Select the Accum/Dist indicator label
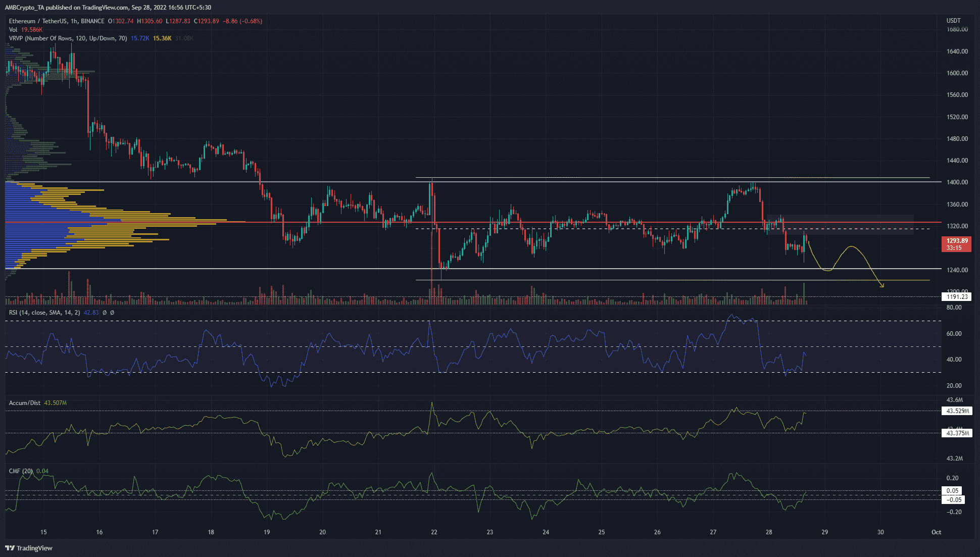 tap(24, 402)
